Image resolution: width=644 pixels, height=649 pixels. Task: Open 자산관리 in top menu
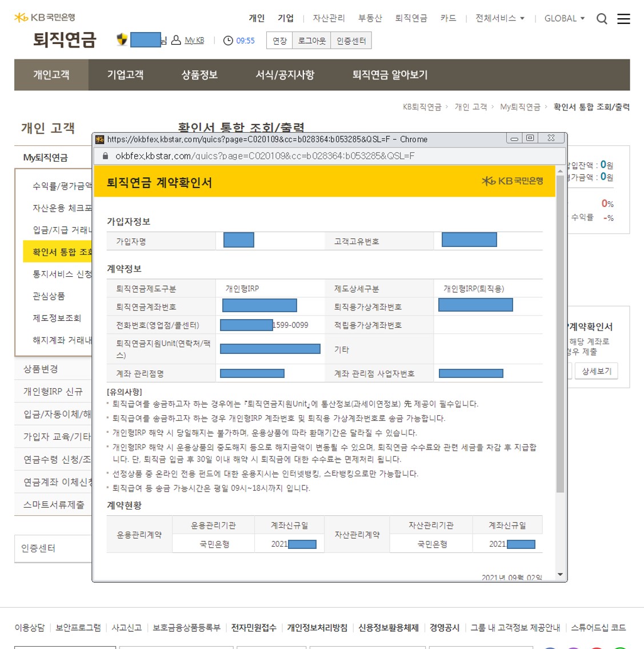(329, 18)
